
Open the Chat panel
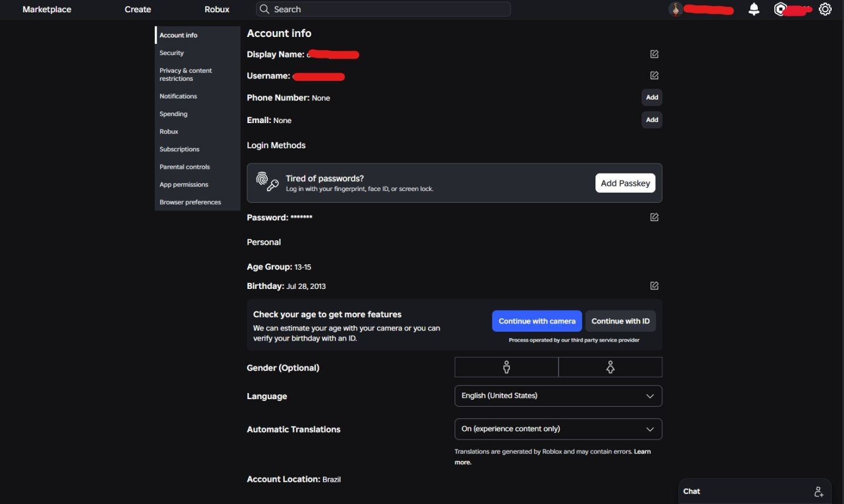pyautogui.click(x=754, y=491)
